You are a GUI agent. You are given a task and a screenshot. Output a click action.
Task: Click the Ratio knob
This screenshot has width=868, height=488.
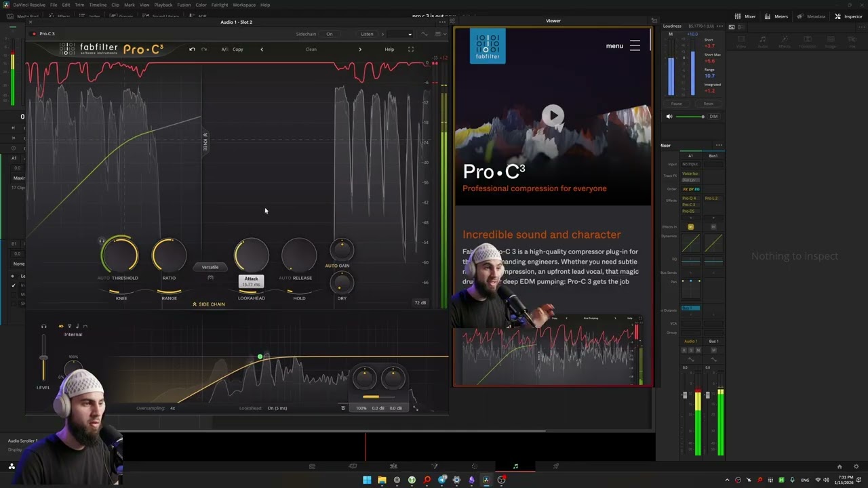coord(169,255)
